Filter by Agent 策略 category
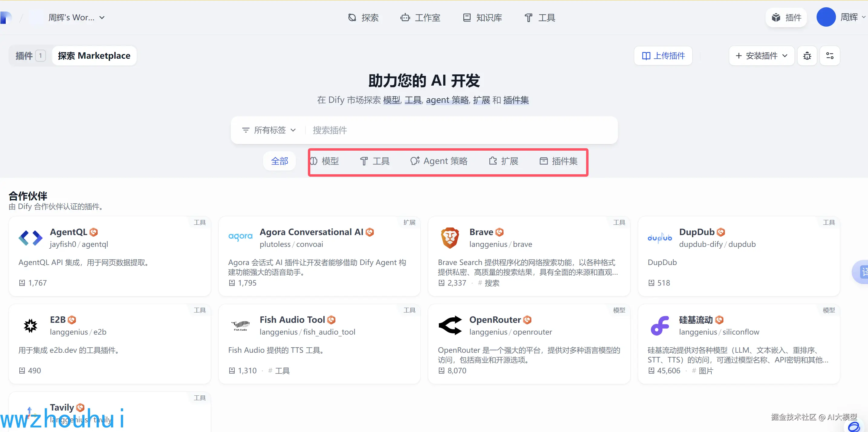868x432 pixels. (439, 161)
